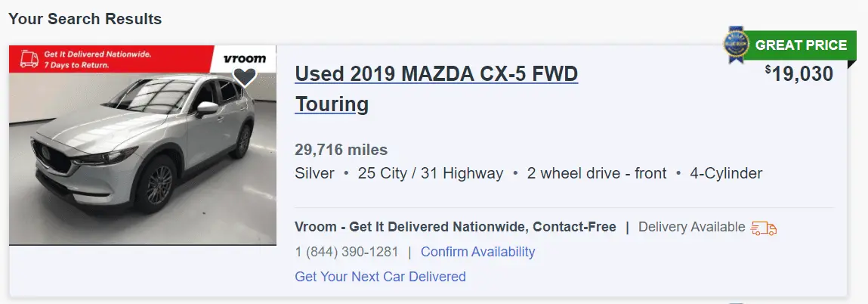Click the orange delivery truck icon

(764, 228)
